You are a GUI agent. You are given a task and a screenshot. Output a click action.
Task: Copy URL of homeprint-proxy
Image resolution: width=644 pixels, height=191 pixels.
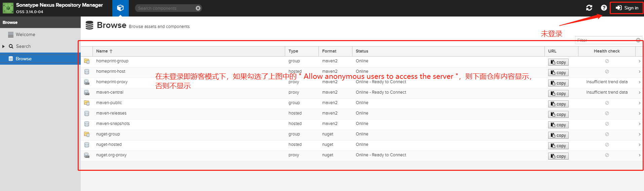point(558,83)
